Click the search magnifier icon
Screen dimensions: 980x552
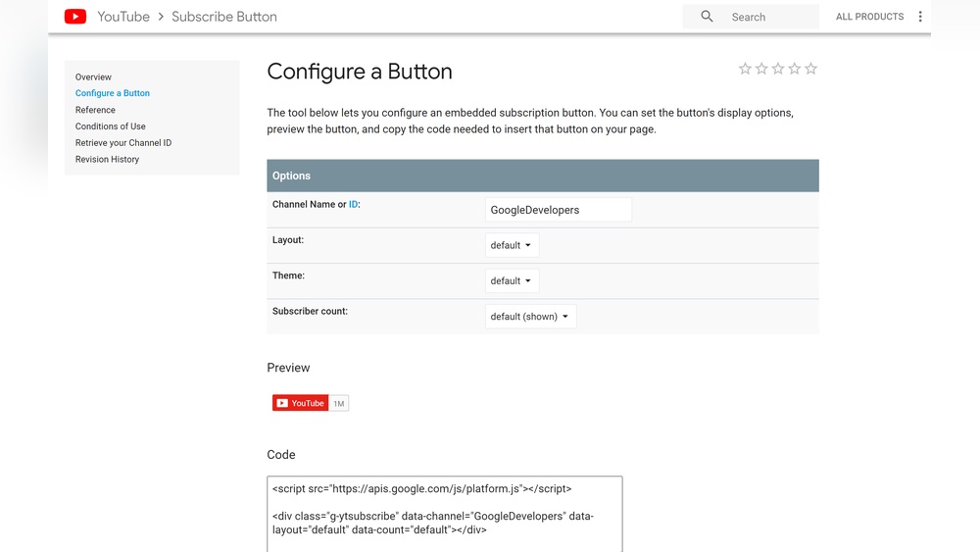pyautogui.click(x=707, y=17)
